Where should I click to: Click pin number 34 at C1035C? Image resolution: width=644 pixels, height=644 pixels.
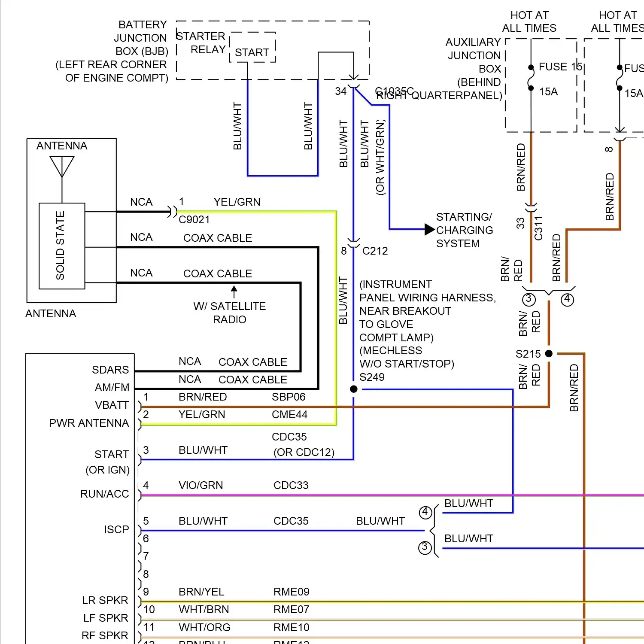(x=341, y=91)
